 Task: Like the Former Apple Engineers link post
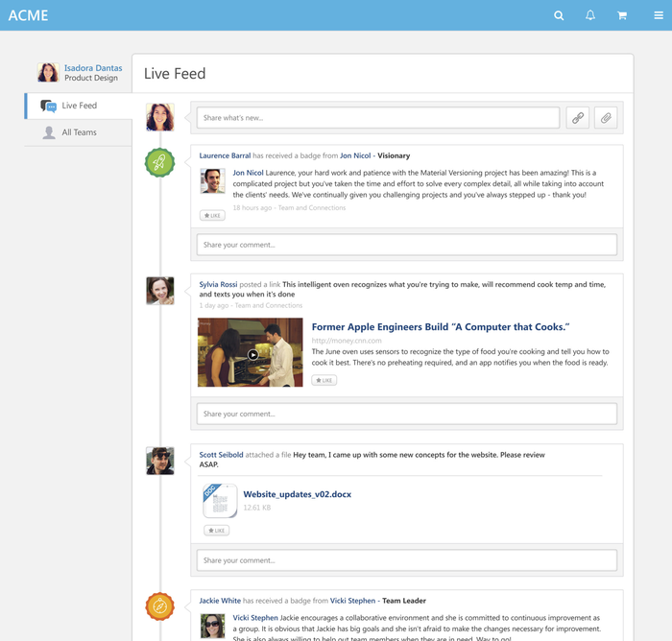[x=324, y=381]
